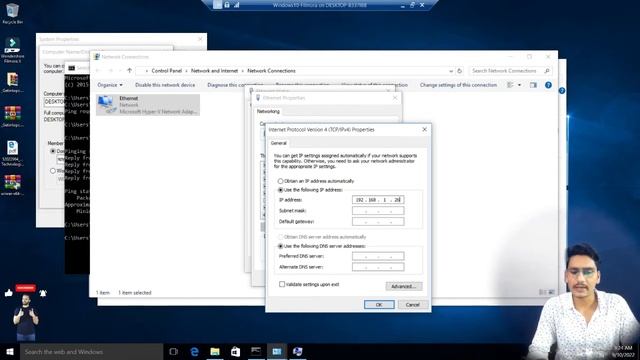Screen dimensions: 640x360
Task: Click the change view icon in toolbar
Action: click(510, 85)
